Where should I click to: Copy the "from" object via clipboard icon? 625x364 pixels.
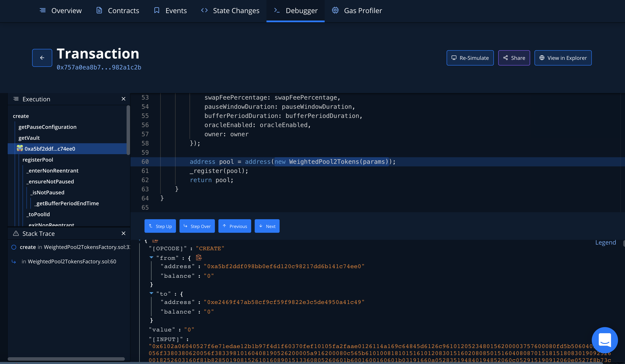199,257
